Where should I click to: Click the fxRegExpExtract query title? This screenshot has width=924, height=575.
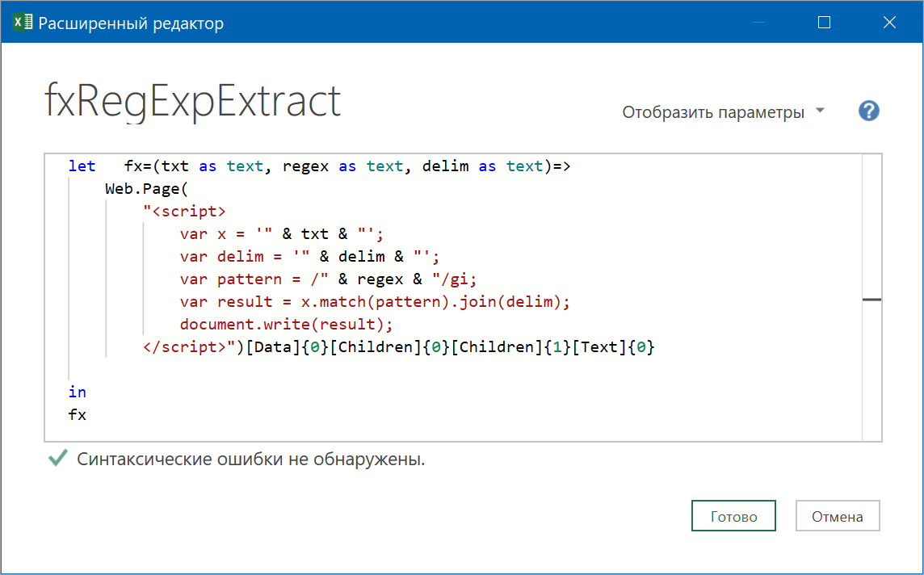click(193, 102)
